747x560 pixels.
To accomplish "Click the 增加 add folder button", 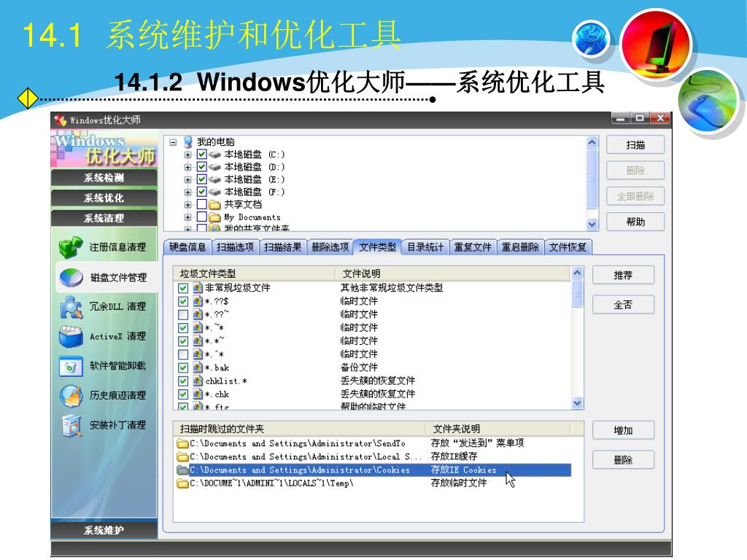I will click(x=623, y=430).
